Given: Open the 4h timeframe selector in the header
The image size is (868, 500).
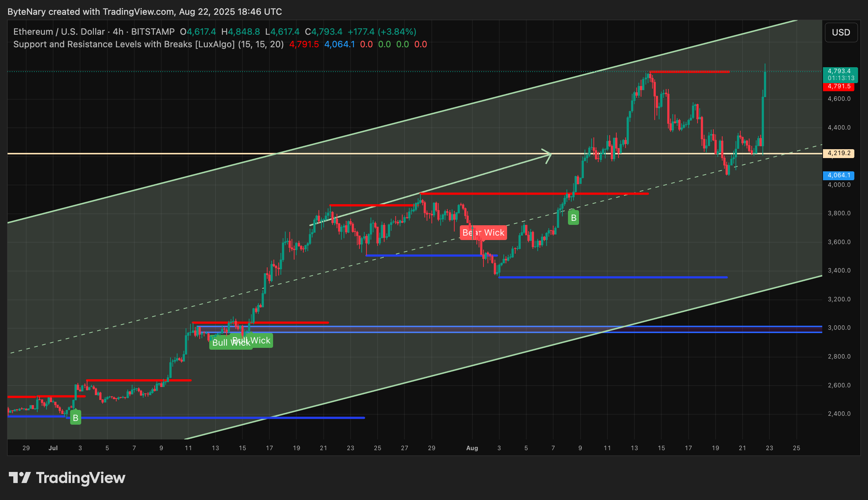Looking at the screenshot, I should point(117,32).
